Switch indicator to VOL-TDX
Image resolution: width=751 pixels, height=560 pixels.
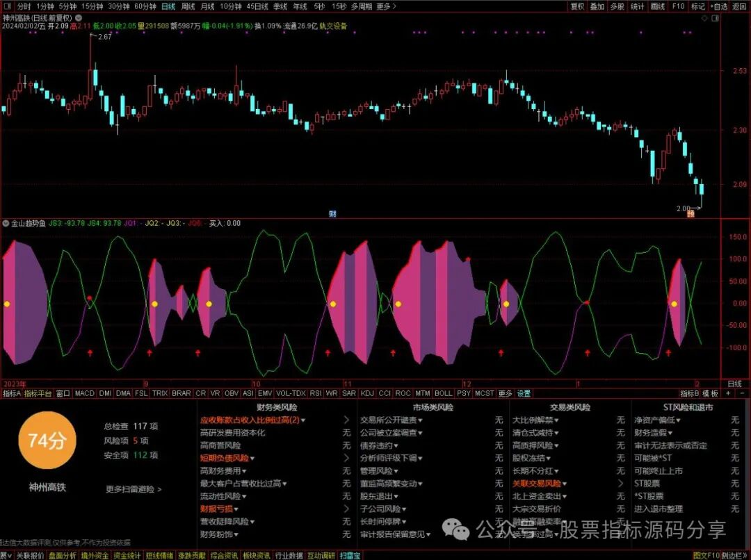click(x=291, y=393)
